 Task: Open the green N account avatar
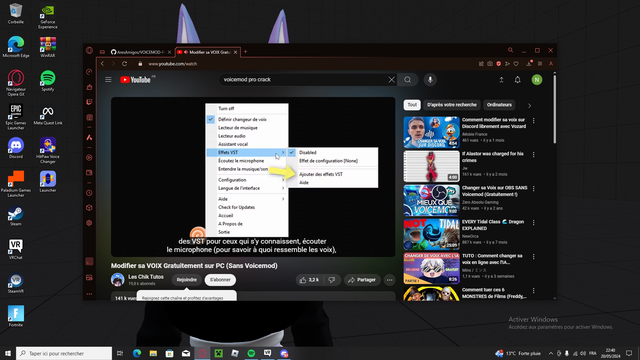537,80
